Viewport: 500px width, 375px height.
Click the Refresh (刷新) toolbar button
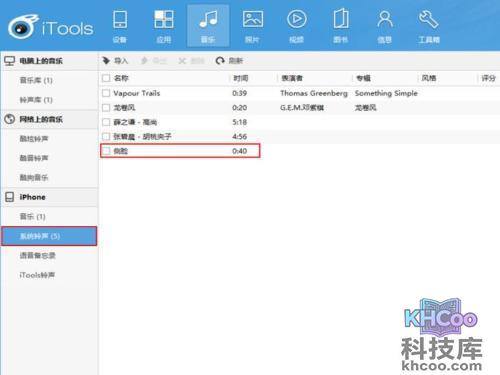pyautogui.click(x=229, y=61)
